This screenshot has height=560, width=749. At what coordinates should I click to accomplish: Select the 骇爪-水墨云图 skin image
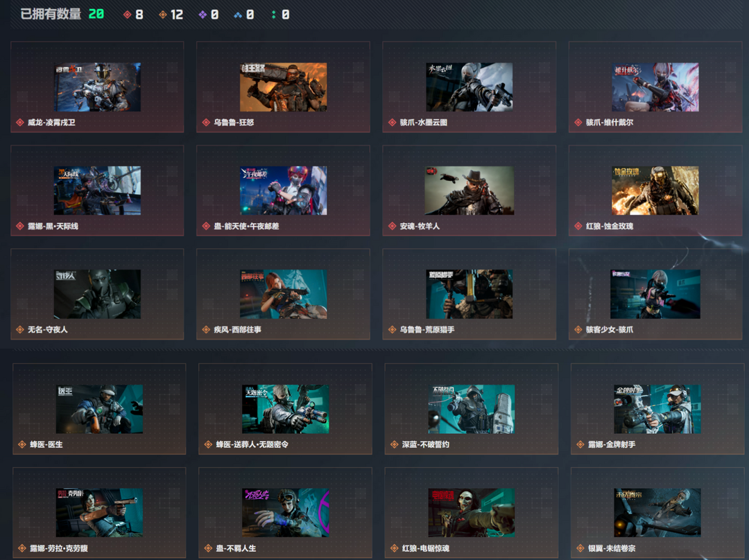(470, 87)
